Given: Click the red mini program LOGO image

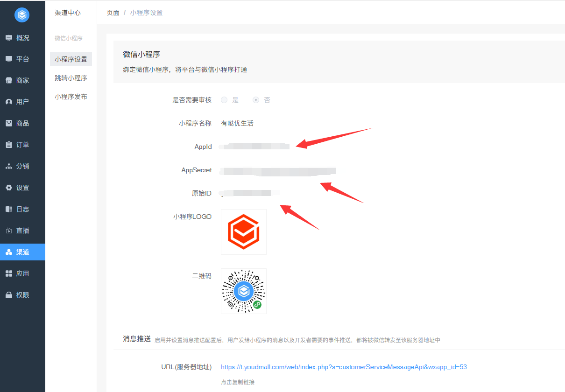Looking at the screenshot, I should [x=244, y=232].
